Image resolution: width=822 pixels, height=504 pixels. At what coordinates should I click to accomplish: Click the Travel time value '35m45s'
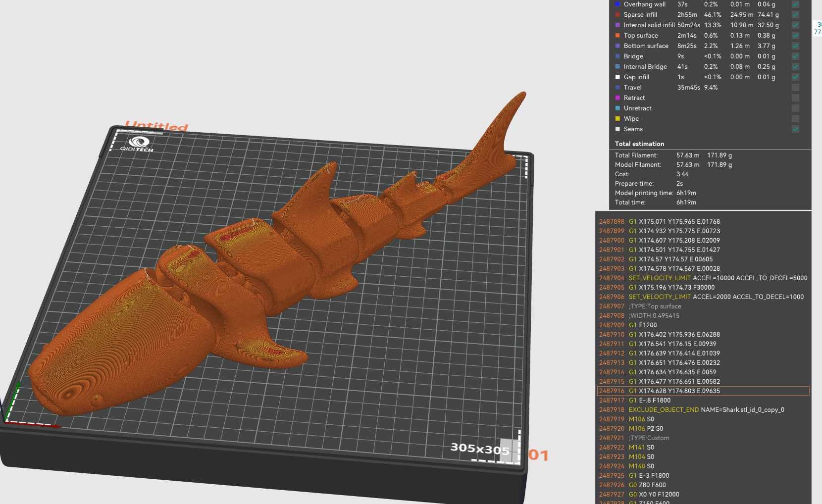[x=688, y=88]
